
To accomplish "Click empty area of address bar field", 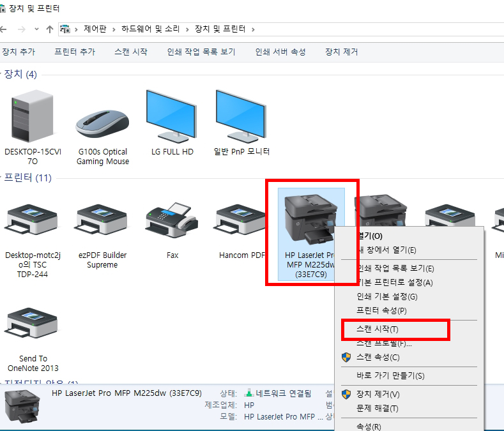I will tap(379, 29).
